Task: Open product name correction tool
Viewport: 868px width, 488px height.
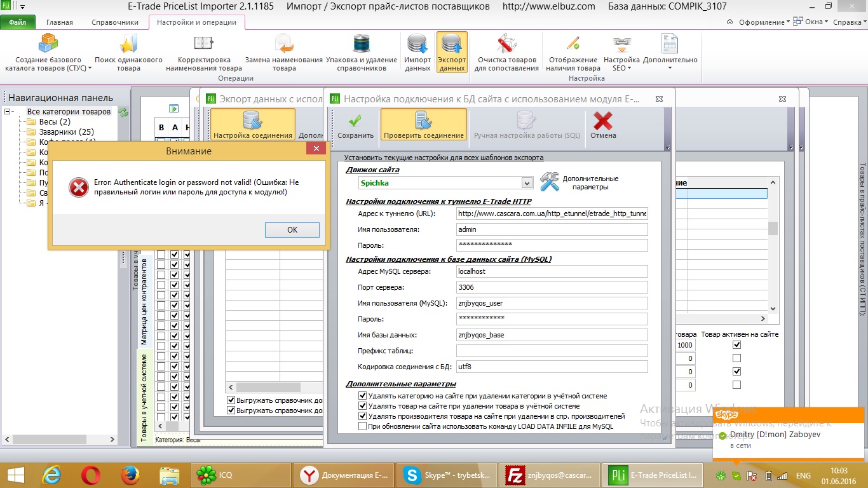Action: pos(204,52)
